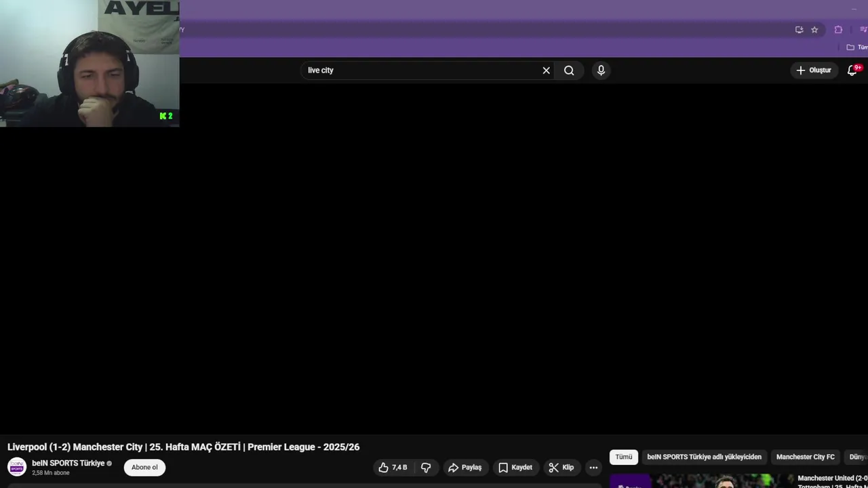The height and width of the screenshot is (488, 868).
Task: Open the Tüm bookmarks folder
Action: (857, 47)
